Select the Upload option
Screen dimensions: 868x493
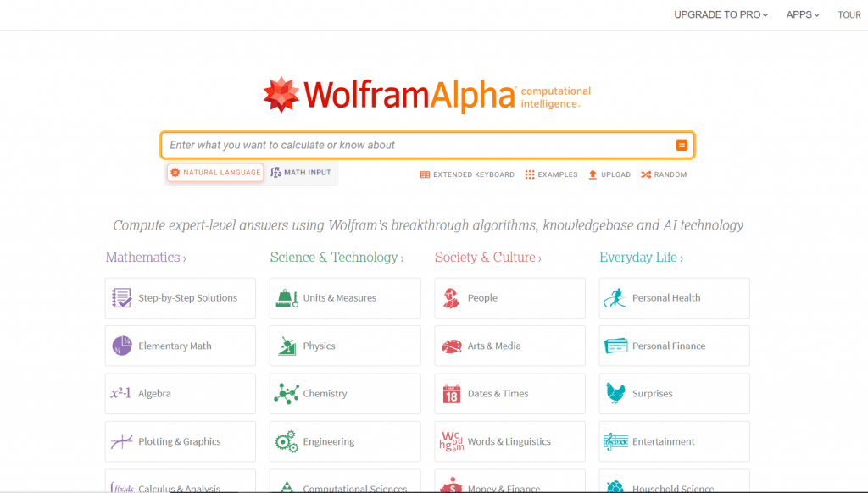[609, 174]
